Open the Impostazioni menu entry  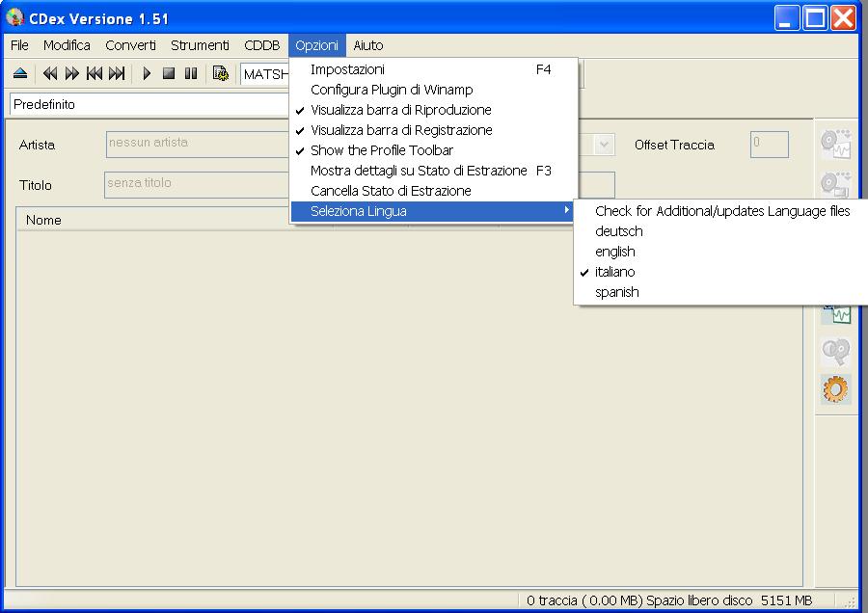point(347,69)
